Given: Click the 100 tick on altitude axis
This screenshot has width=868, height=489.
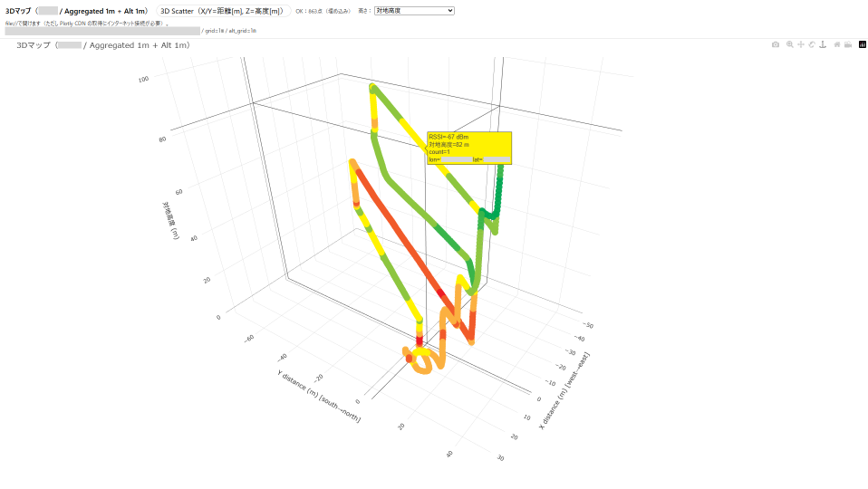Looking at the screenshot, I should click(143, 80).
